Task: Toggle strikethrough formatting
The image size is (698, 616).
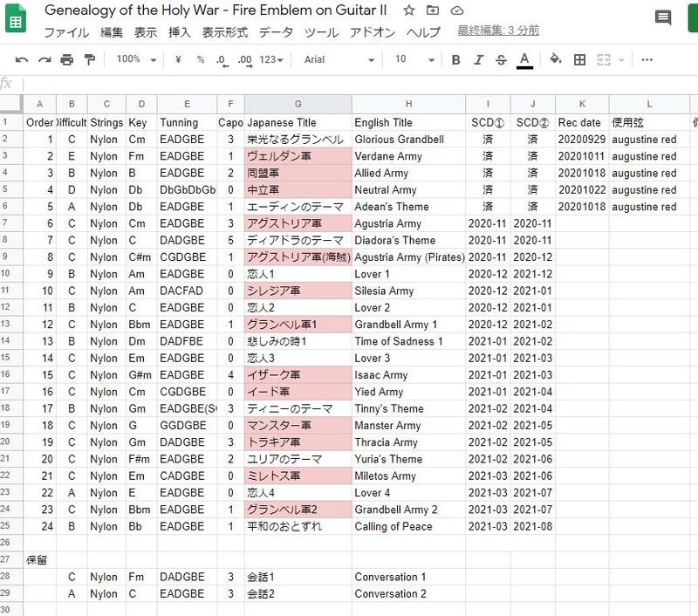Action: 501,60
